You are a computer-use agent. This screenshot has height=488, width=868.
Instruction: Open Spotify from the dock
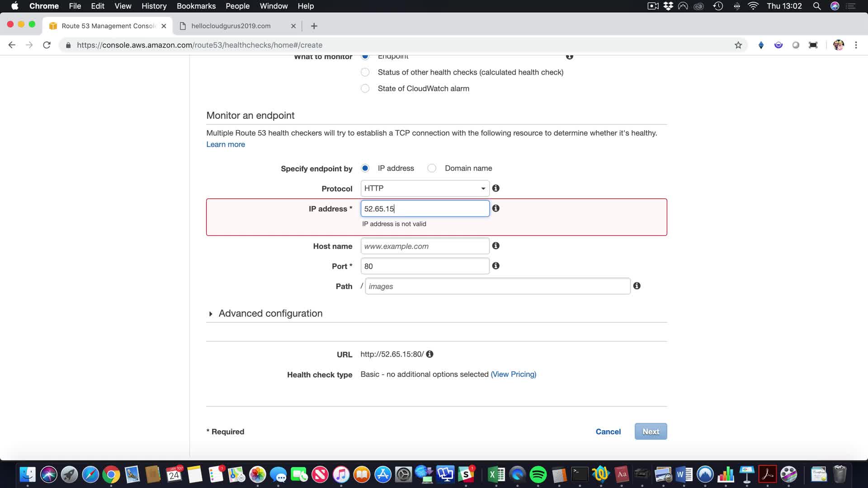pyautogui.click(x=538, y=475)
